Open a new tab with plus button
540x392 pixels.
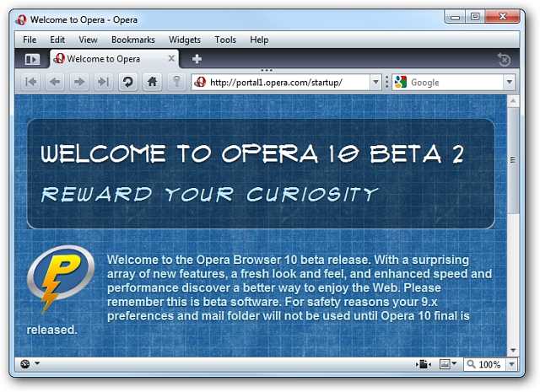point(197,59)
